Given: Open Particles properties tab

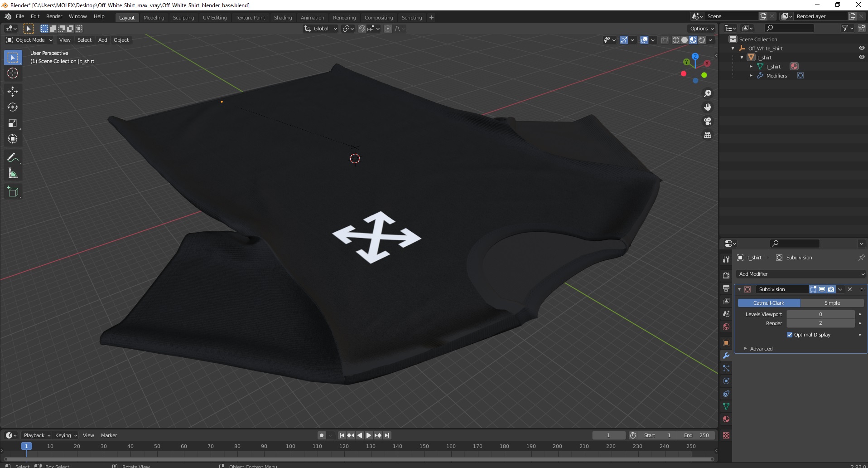Looking at the screenshot, I should pyautogui.click(x=726, y=368).
